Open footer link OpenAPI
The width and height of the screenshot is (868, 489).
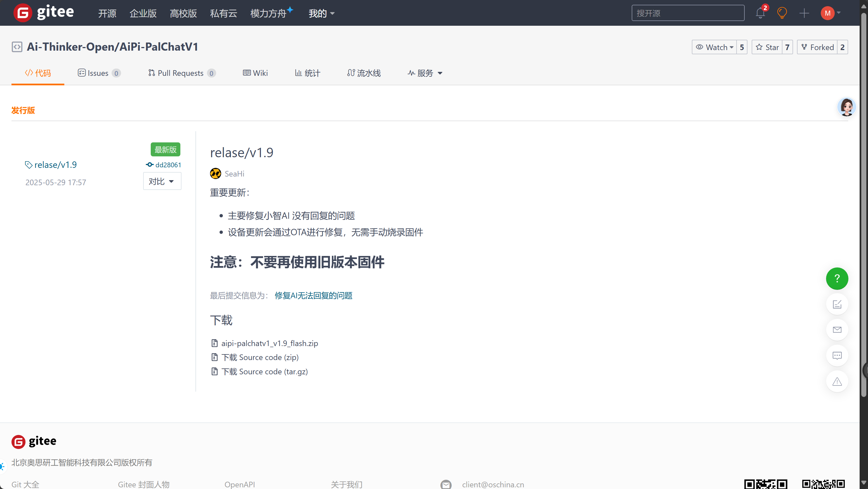click(x=240, y=484)
